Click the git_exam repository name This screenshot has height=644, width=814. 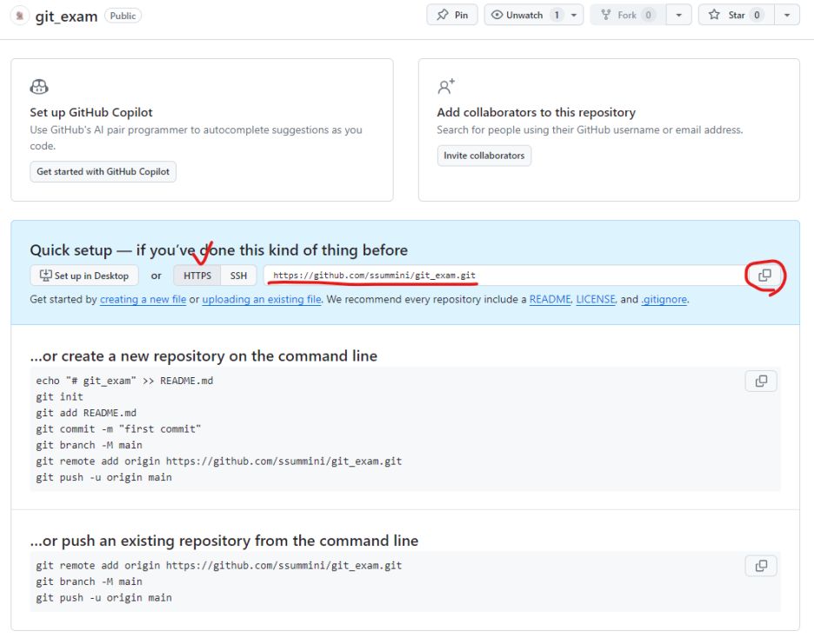(66, 17)
